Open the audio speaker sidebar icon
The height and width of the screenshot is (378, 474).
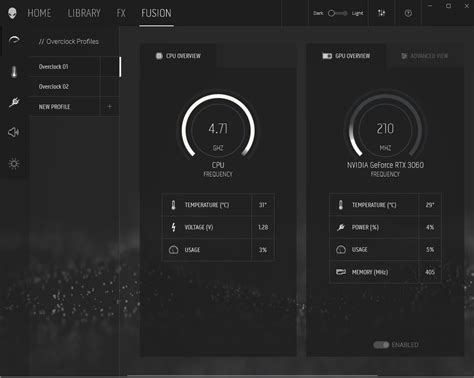[14, 132]
